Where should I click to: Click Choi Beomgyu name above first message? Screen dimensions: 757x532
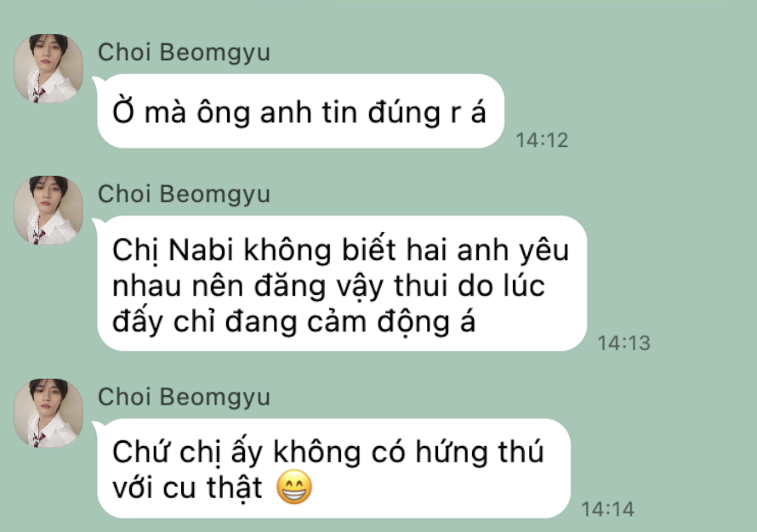point(184,53)
